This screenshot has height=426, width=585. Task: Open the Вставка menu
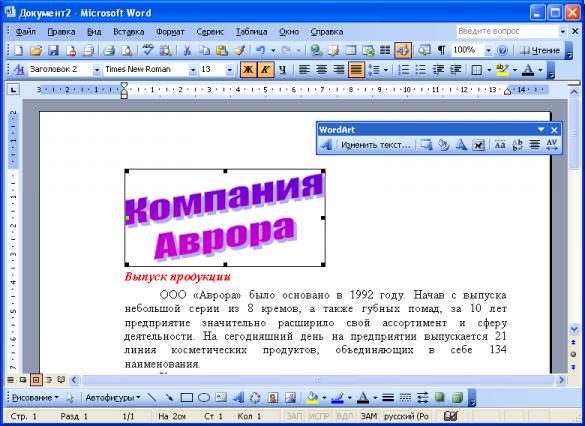[129, 32]
